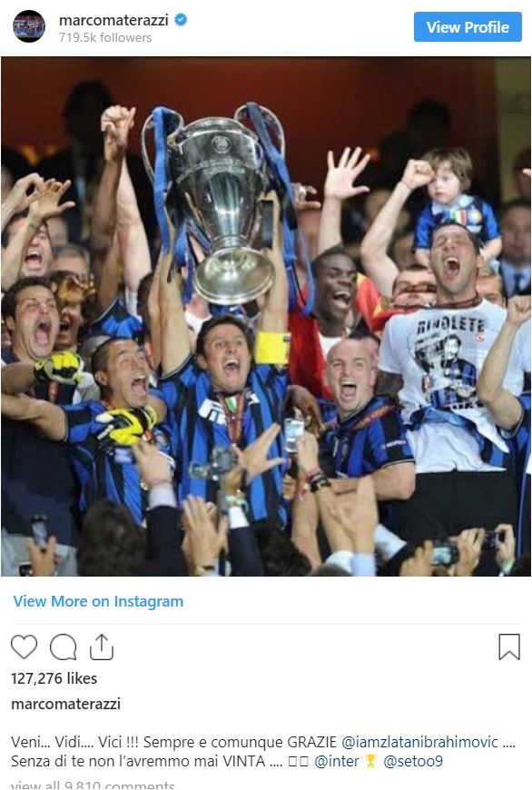Viewport: 532px width, 790px height.
Task: Open the round profile avatar in the header
Action: click(29, 26)
